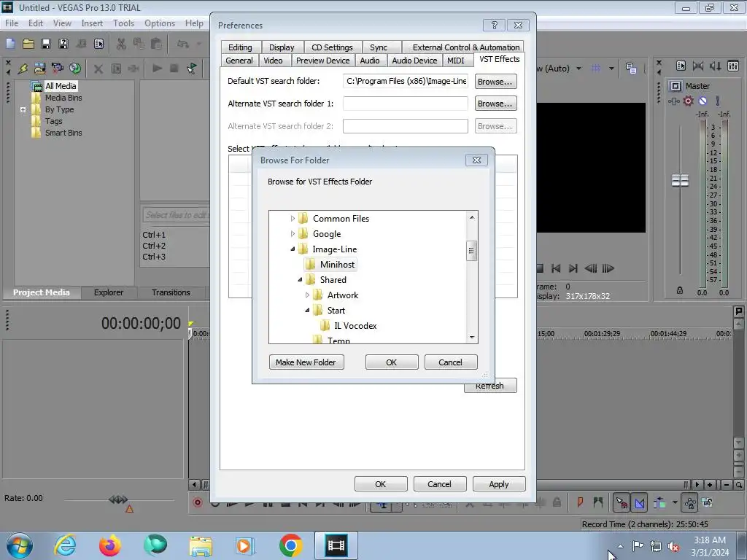Toggle Automatic Crossfades icon on bottom toolbar

tap(640, 502)
